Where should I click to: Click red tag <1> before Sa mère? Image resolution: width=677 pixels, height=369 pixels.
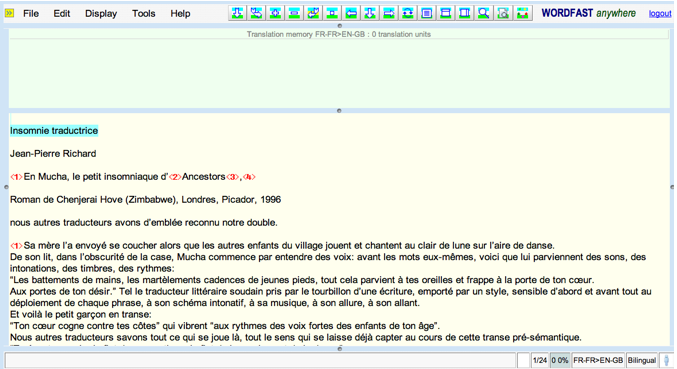(16, 246)
